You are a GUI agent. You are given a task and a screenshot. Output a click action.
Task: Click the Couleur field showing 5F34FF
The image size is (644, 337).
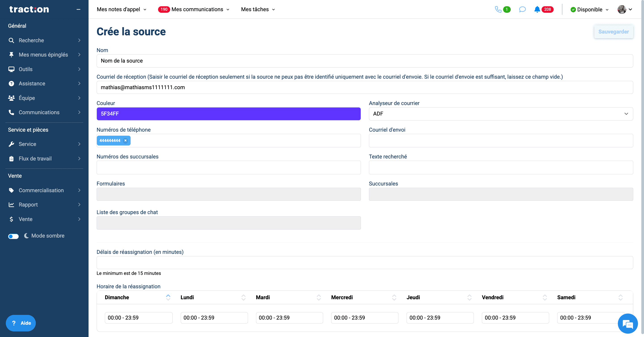(229, 114)
